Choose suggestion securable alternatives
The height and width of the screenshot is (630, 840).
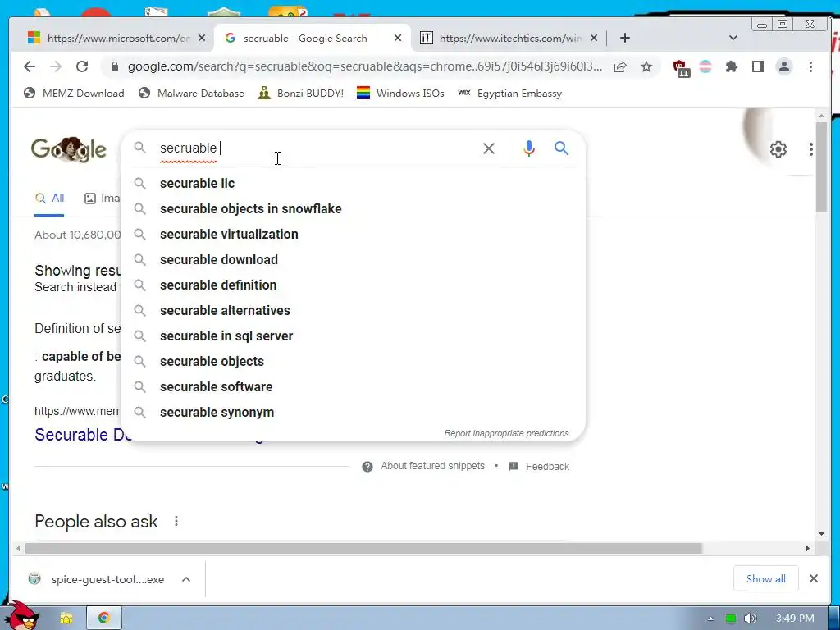(354, 311)
